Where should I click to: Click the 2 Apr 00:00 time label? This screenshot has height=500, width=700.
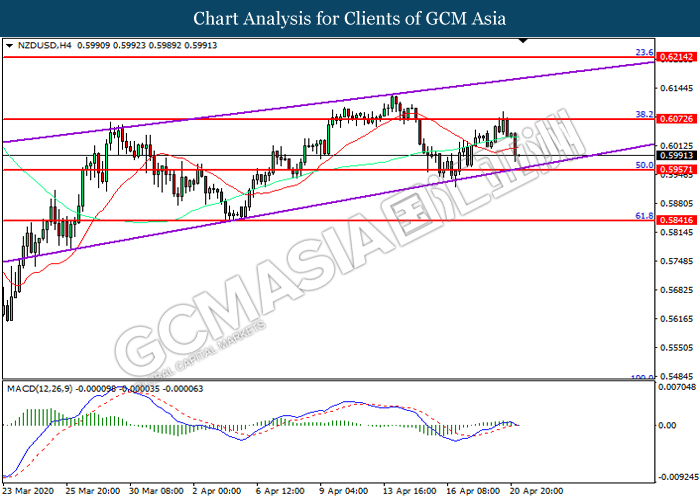coord(217,491)
